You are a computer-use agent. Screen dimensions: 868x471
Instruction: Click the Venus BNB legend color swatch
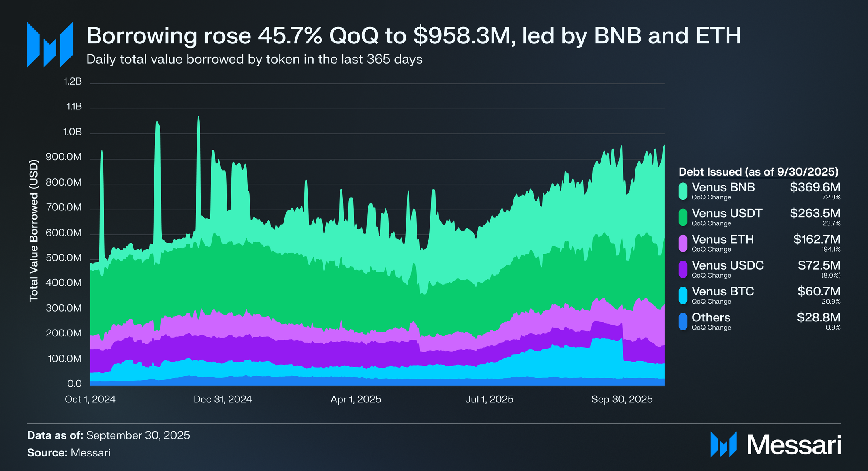pyautogui.click(x=683, y=191)
